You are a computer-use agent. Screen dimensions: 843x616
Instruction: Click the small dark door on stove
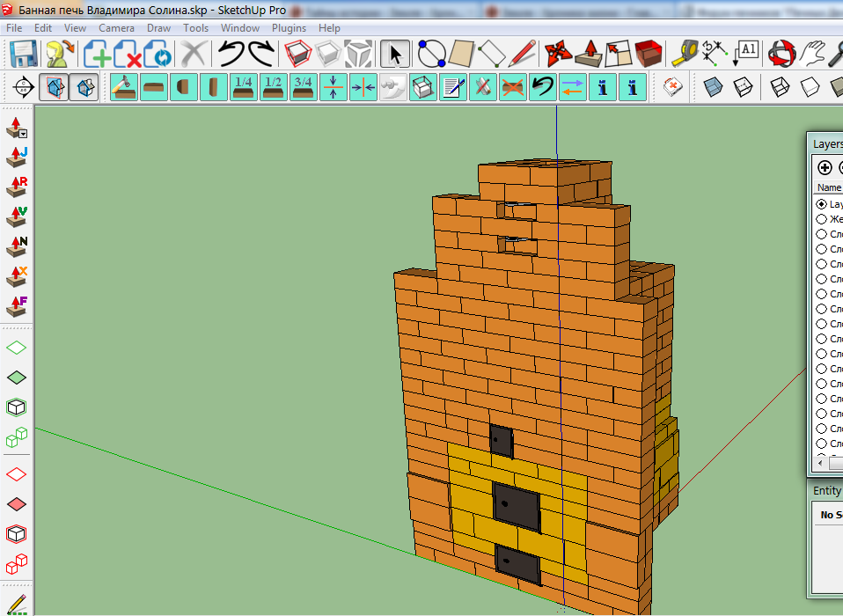(x=501, y=440)
